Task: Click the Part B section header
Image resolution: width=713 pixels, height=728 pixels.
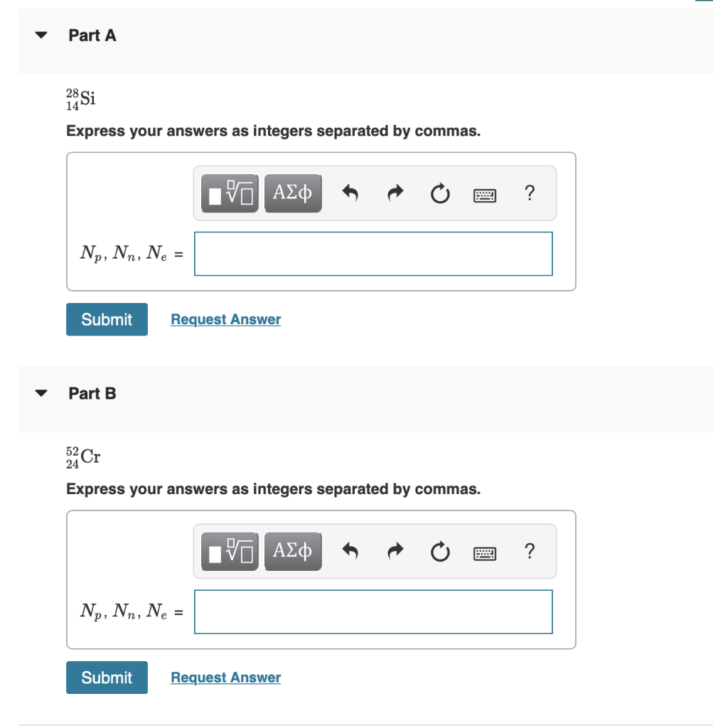Action: click(92, 393)
